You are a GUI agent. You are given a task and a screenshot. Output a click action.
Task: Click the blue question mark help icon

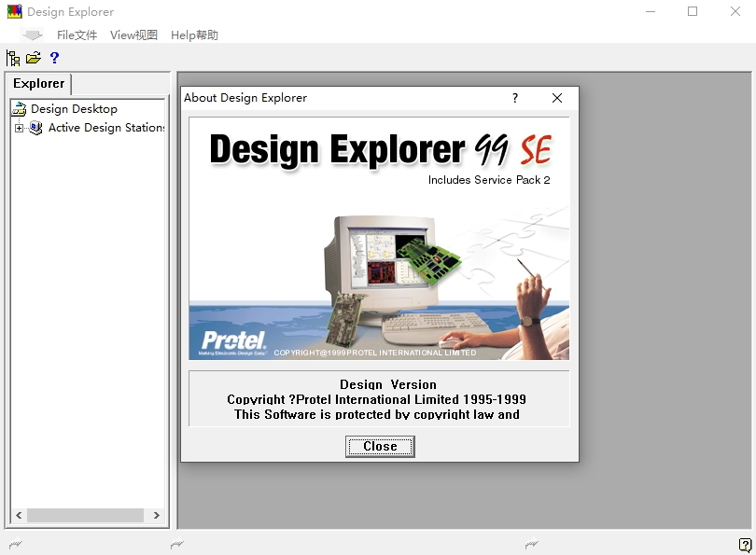pos(54,58)
